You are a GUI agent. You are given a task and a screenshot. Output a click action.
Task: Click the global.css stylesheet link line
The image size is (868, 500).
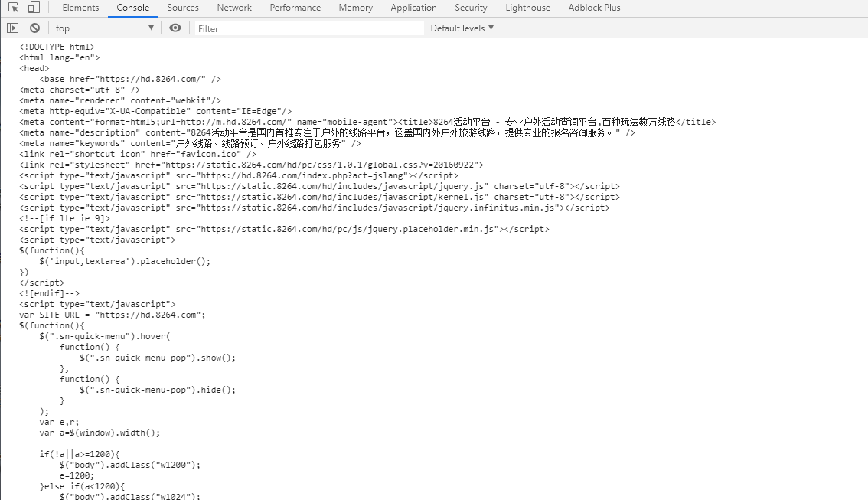(x=251, y=165)
